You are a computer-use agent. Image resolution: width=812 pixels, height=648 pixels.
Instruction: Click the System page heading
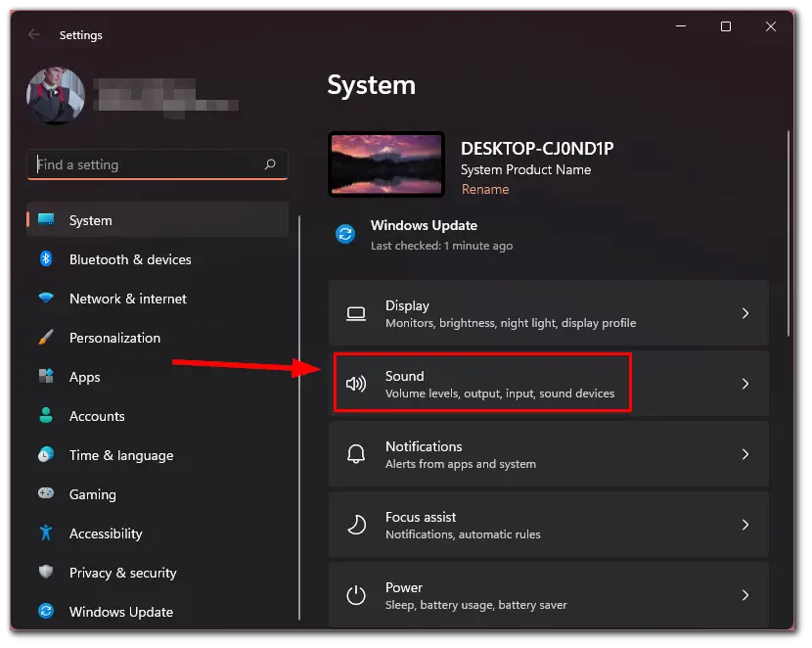click(372, 85)
